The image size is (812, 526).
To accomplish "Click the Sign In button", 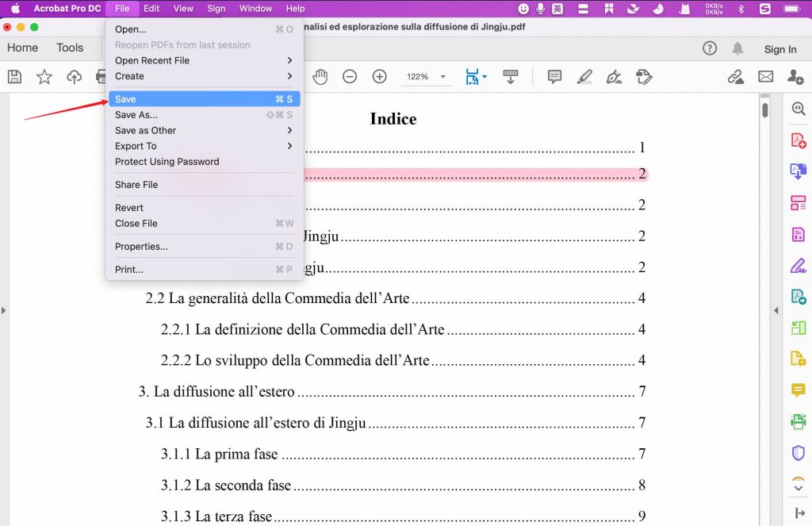I will [780, 48].
